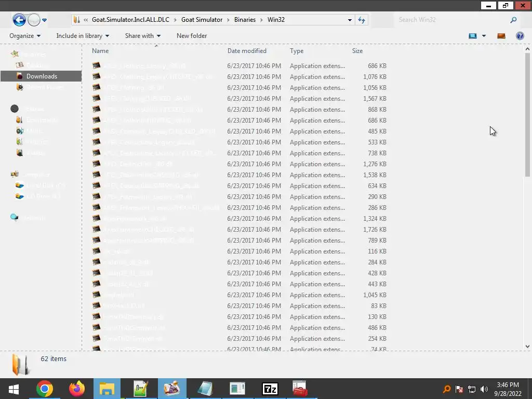532x399 pixels.
Task: Click the file icon of the 1,276 KB dll
Action: click(x=96, y=164)
